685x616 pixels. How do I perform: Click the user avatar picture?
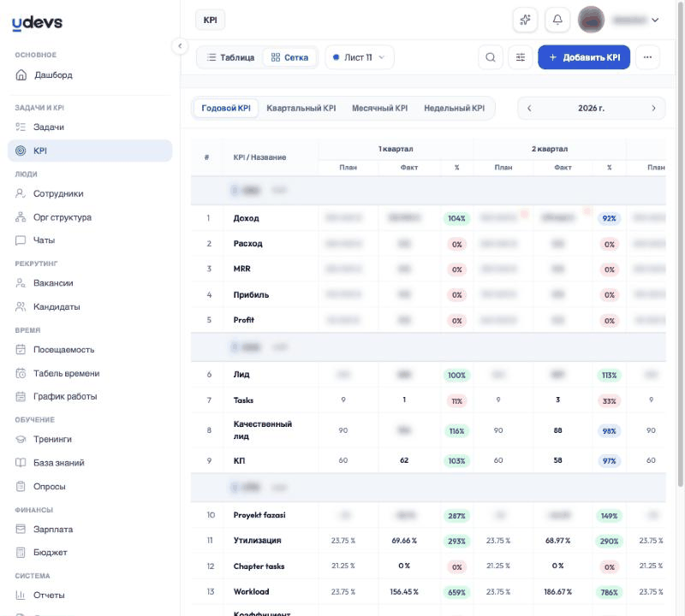point(591,20)
